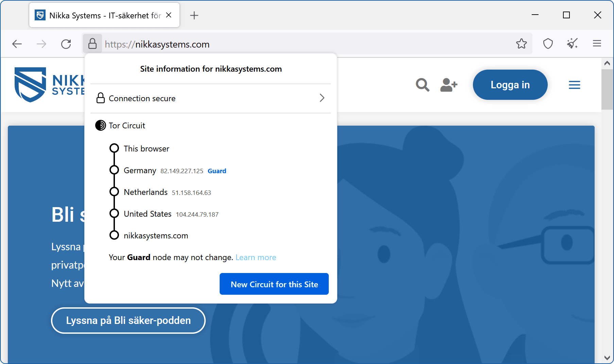Click the Netherlands relay entry

tap(160, 192)
